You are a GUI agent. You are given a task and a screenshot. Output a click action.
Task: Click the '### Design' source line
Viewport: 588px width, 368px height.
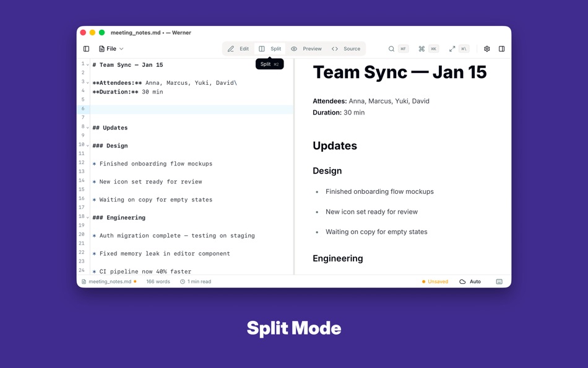pos(110,146)
